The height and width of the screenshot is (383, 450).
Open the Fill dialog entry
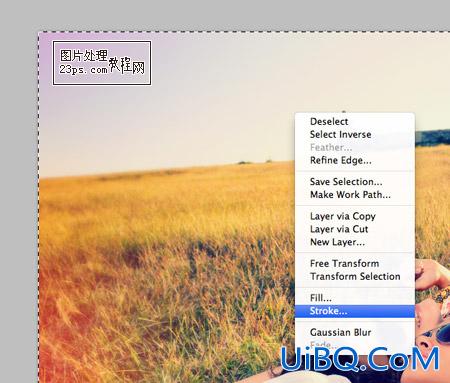[x=355, y=298]
